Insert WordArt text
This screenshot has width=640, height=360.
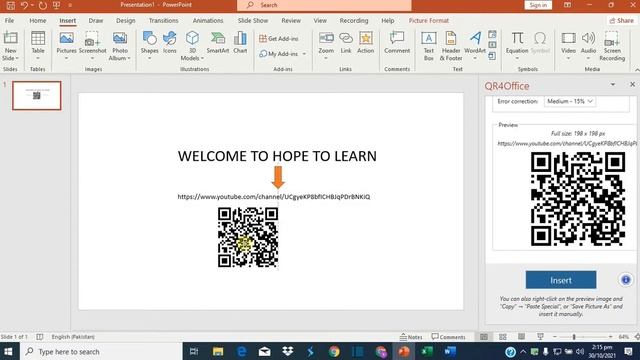pyautogui.click(x=475, y=45)
